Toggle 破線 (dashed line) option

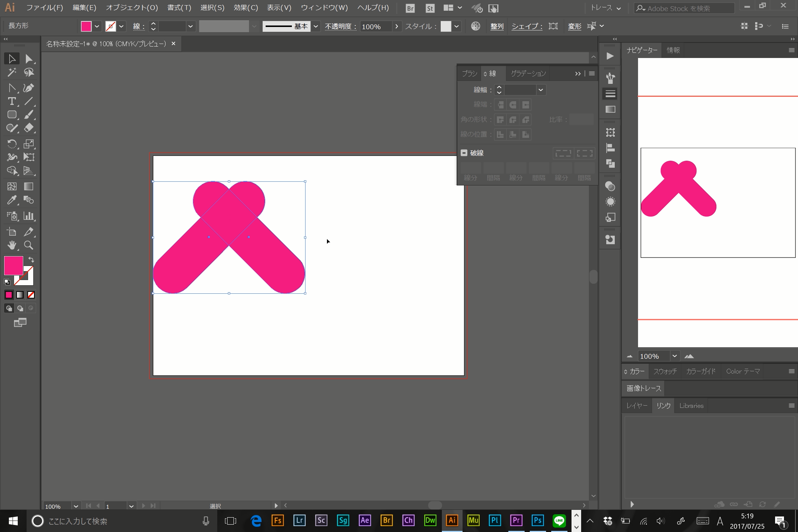(464, 153)
